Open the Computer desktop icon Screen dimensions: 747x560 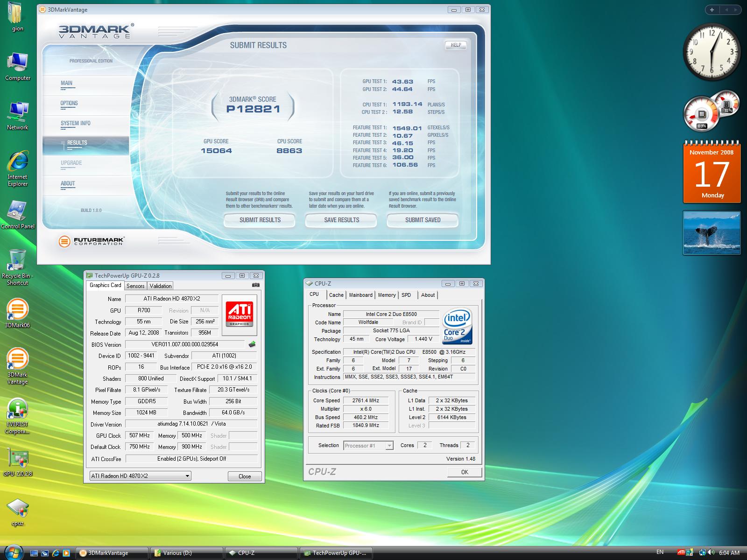(x=18, y=67)
